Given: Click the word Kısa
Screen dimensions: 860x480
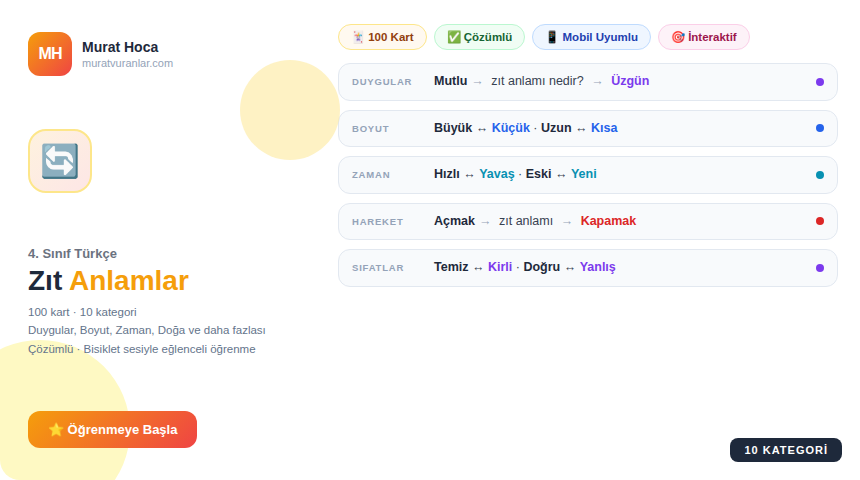Looking at the screenshot, I should tap(604, 128).
